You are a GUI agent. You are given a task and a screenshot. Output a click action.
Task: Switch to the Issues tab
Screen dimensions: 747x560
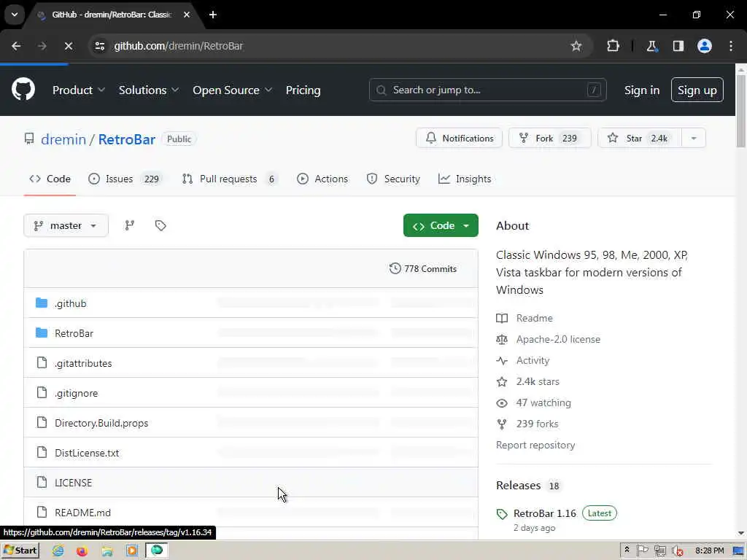(x=125, y=179)
